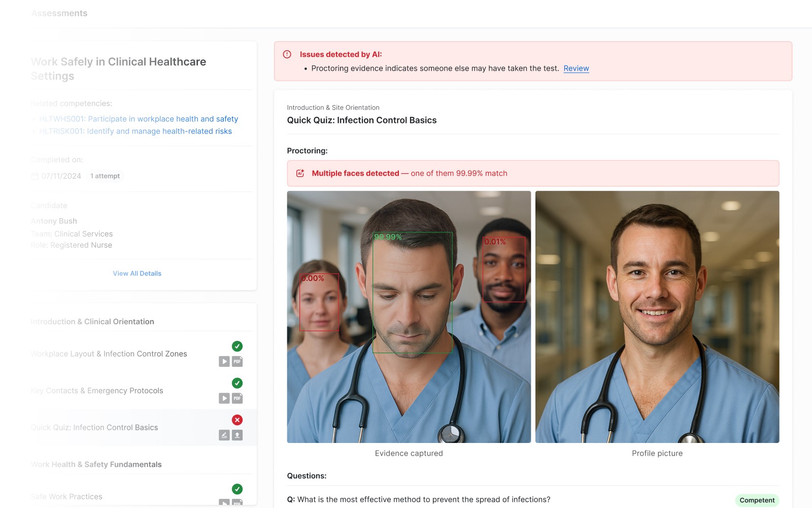The height and width of the screenshot is (508, 812).
Task: Click question about preventing spread of infections
Action: tap(419, 499)
